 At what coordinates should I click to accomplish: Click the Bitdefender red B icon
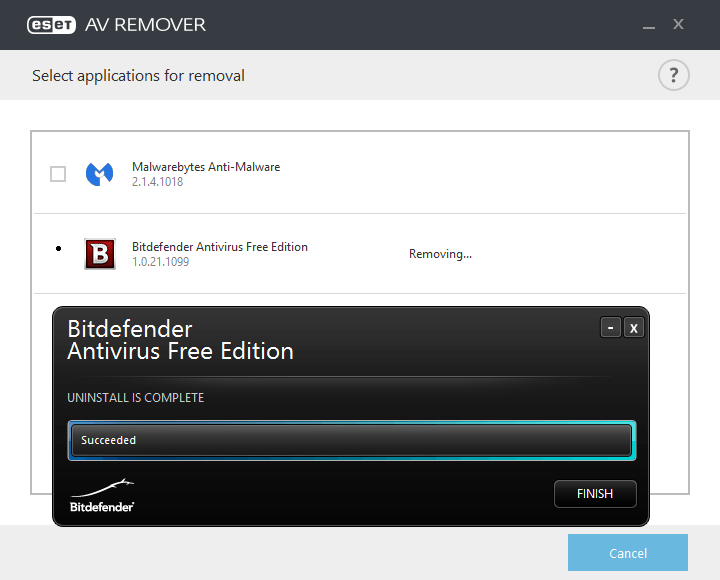pos(100,253)
